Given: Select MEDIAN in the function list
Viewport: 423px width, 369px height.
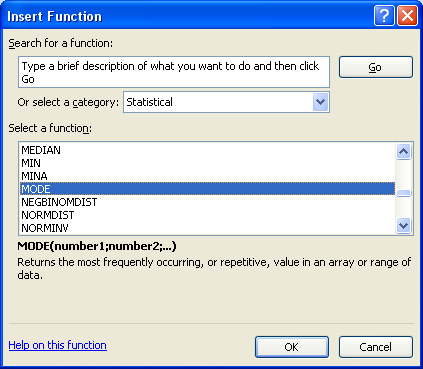Looking at the screenshot, I should (207, 150).
